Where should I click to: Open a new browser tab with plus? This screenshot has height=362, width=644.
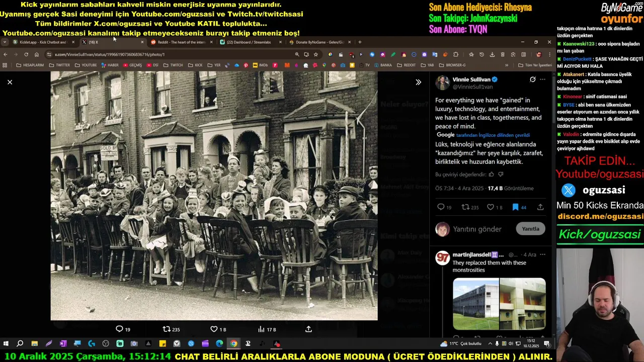[x=360, y=42]
